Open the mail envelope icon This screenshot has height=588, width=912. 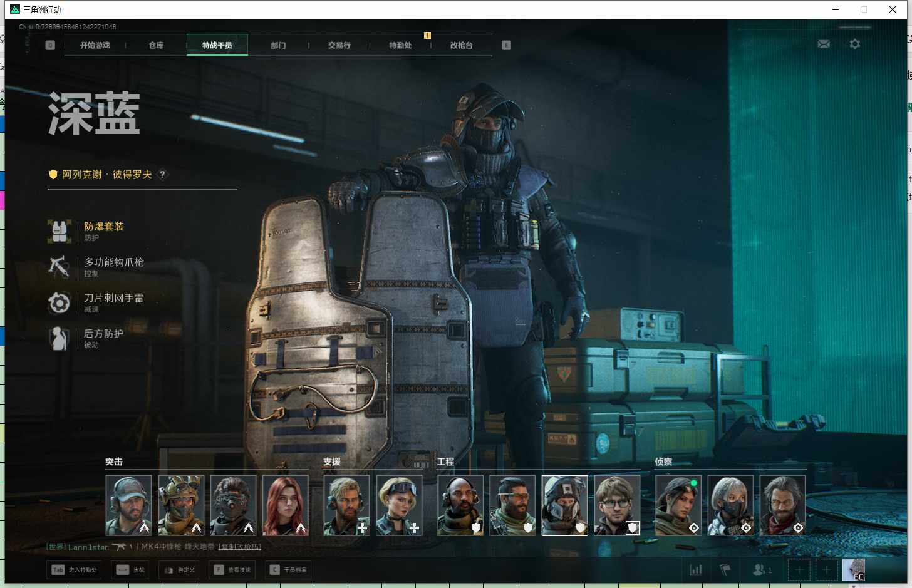click(x=824, y=44)
